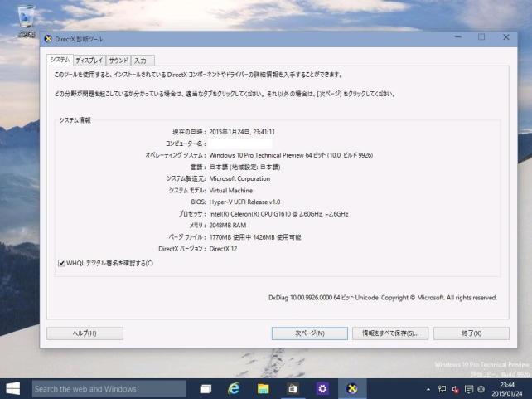Viewport: 532px width, 399px height.
Task: Click the 終了(X) button
Action: 472,333
